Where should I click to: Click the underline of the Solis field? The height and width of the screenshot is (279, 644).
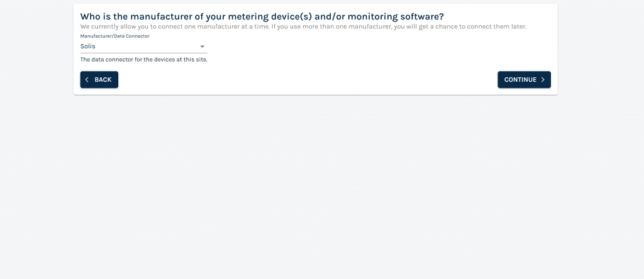coord(144,53)
